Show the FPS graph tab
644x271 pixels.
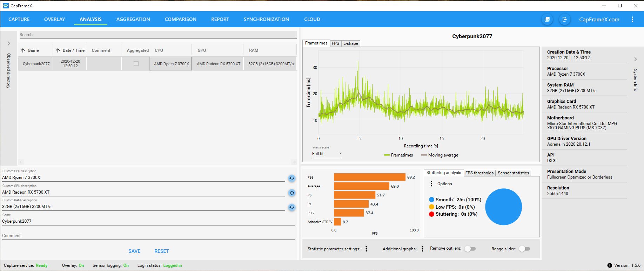click(335, 43)
